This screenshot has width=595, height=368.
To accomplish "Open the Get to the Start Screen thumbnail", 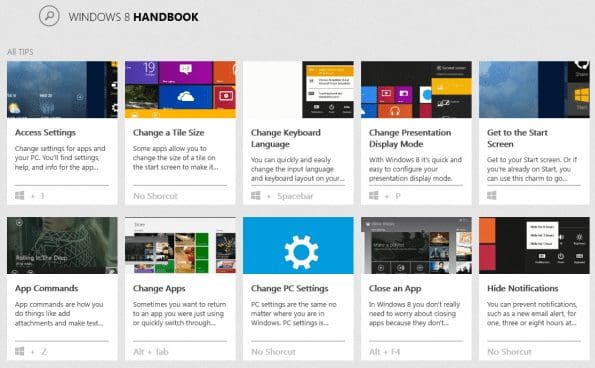I will coord(534,90).
